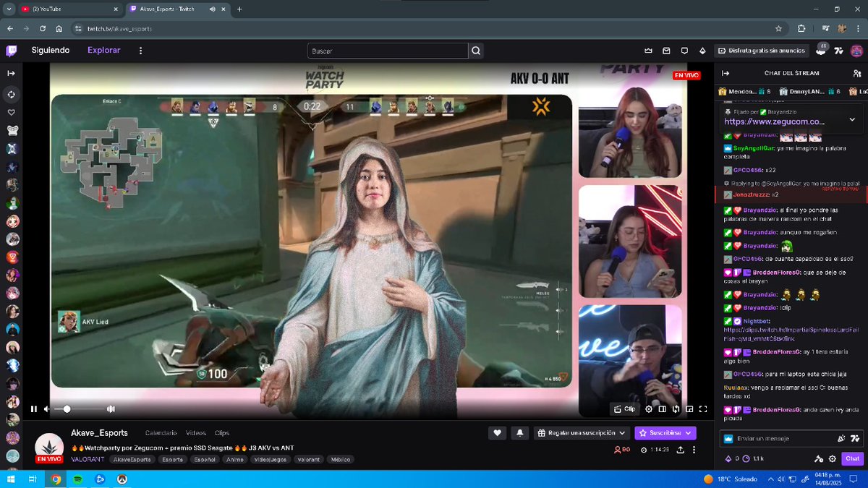Click the Twitch logo home icon

pos(12,51)
